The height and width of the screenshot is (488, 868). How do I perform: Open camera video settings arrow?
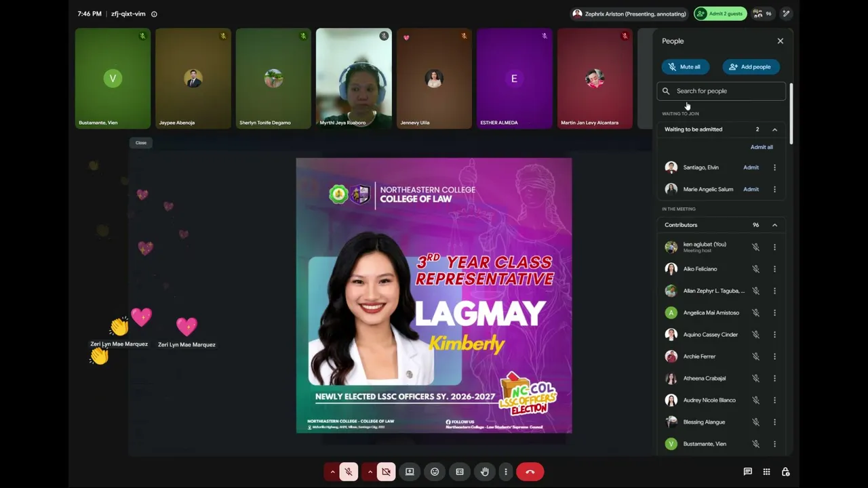click(x=370, y=472)
